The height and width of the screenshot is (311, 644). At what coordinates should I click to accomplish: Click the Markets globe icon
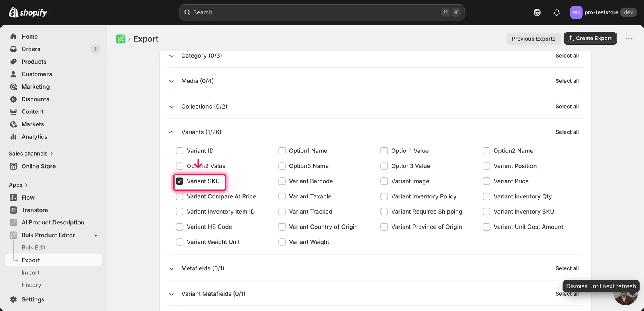(13, 124)
